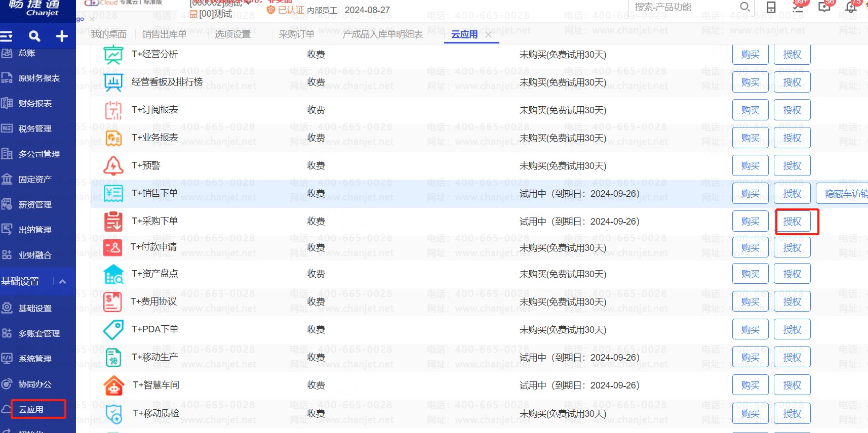The height and width of the screenshot is (433, 868).
Task: Open 多账套管理 in the sidebar
Action: [38, 334]
